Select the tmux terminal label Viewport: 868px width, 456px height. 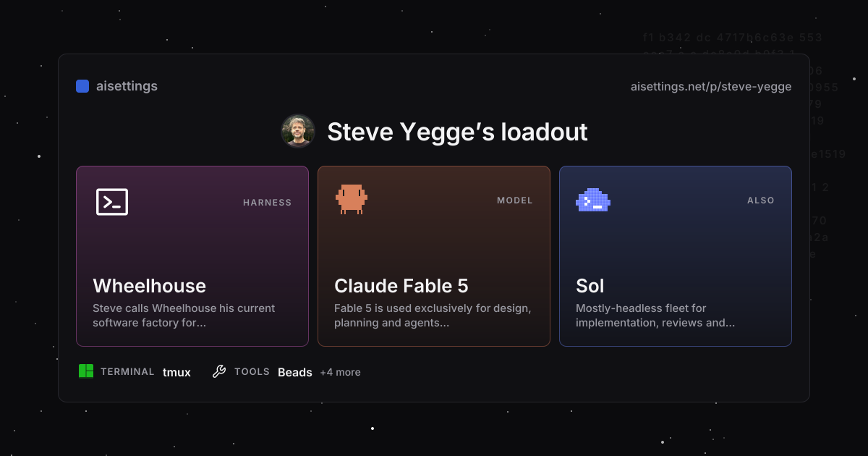(176, 372)
